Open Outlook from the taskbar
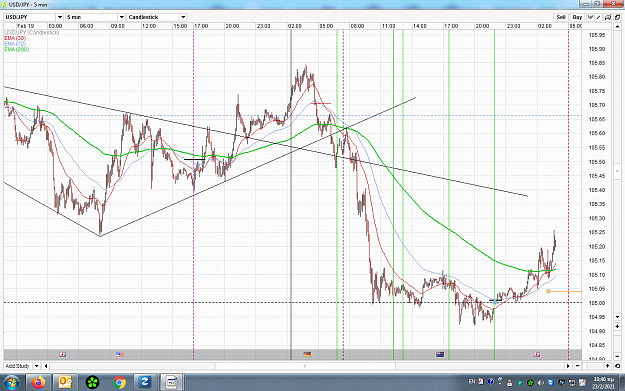 tap(65, 383)
